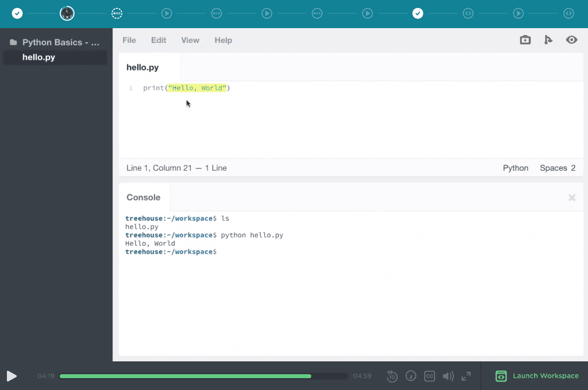Open the Python language selector
This screenshot has height=390, width=588.
(515, 168)
